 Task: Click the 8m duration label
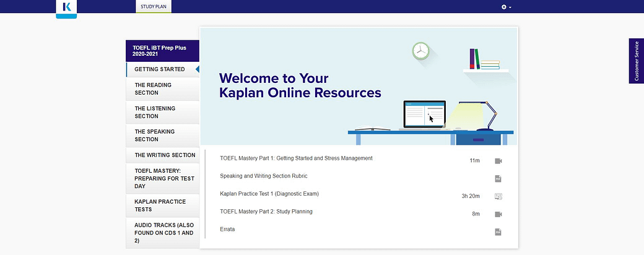(x=476, y=214)
